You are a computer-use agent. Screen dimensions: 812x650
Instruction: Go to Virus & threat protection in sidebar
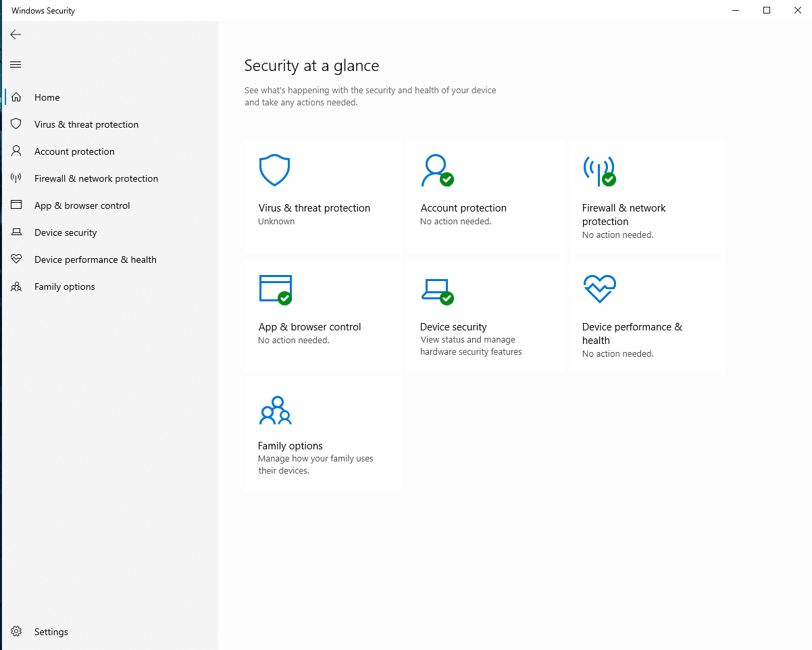tap(86, 124)
